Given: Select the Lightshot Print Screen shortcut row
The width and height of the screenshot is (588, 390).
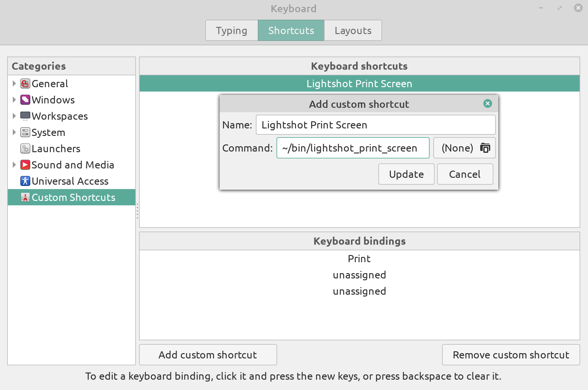Looking at the screenshot, I should coord(360,83).
